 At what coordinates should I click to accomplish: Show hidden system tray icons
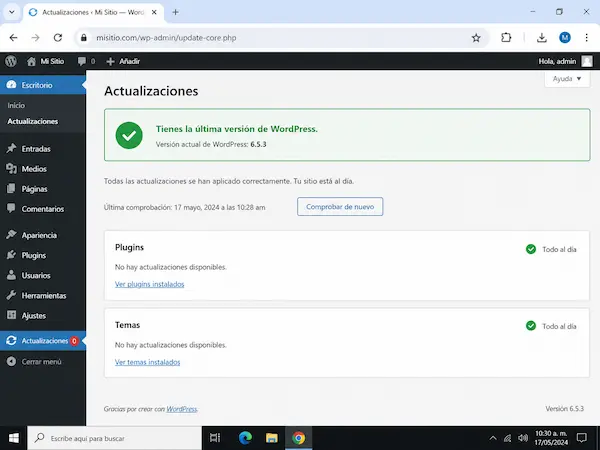(x=493, y=438)
